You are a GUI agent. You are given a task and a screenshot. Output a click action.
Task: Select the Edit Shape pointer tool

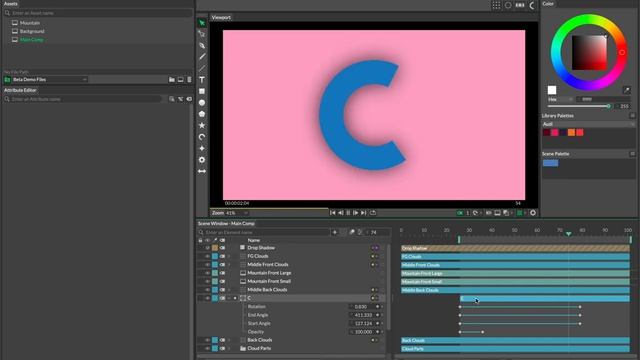(202, 34)
